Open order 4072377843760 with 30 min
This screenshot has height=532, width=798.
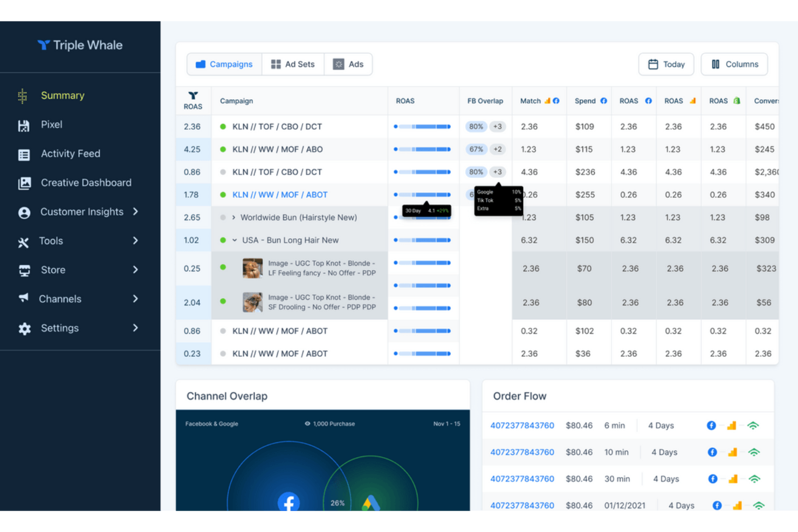pyautogui.click(x=522, y=479)
